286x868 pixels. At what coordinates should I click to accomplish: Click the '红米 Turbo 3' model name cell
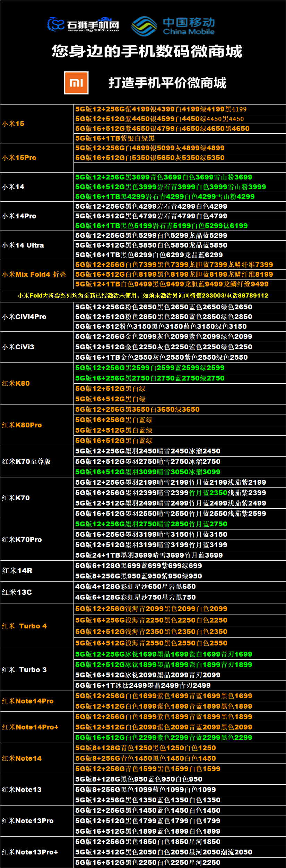37,670
